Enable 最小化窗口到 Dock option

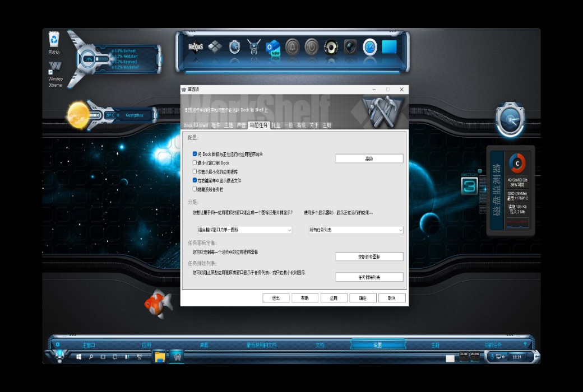tap(193, 162)
